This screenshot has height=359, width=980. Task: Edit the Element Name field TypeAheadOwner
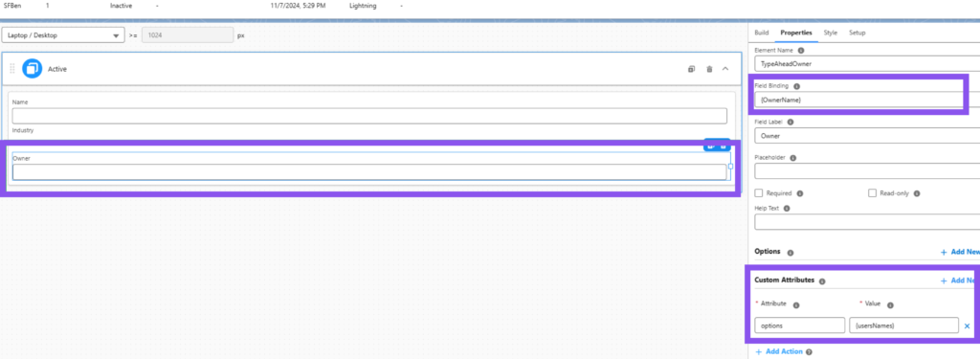pyautogui.click(x=867, y=64)
